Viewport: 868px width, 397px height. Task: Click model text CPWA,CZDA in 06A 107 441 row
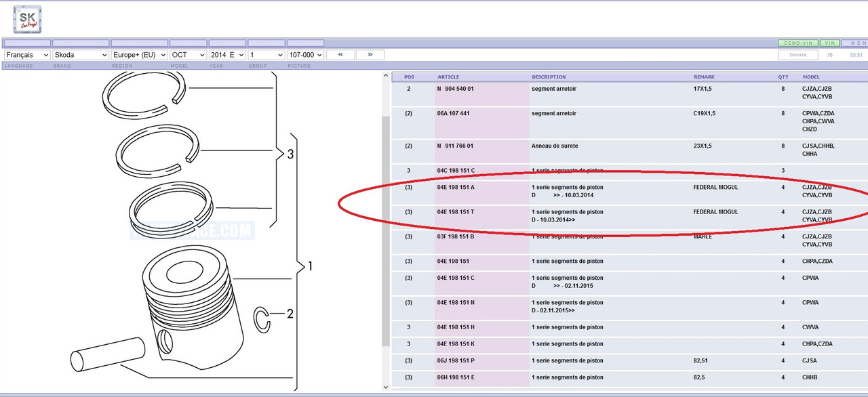(818, 113)
